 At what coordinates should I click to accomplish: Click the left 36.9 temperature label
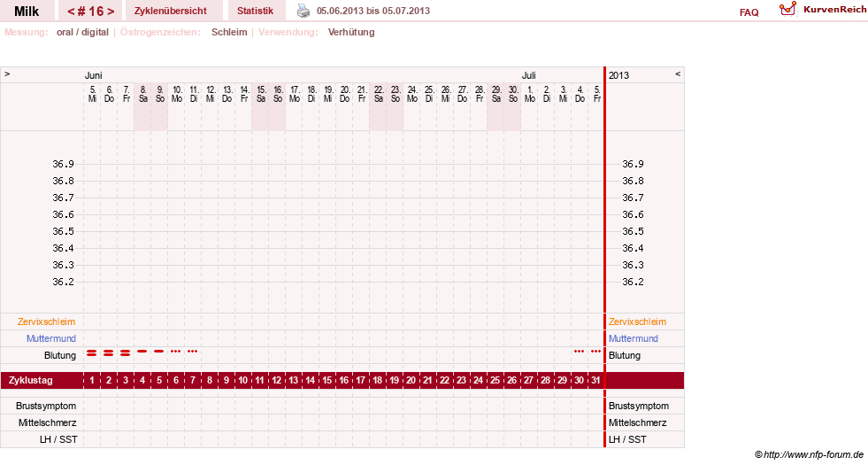(63, 164)
